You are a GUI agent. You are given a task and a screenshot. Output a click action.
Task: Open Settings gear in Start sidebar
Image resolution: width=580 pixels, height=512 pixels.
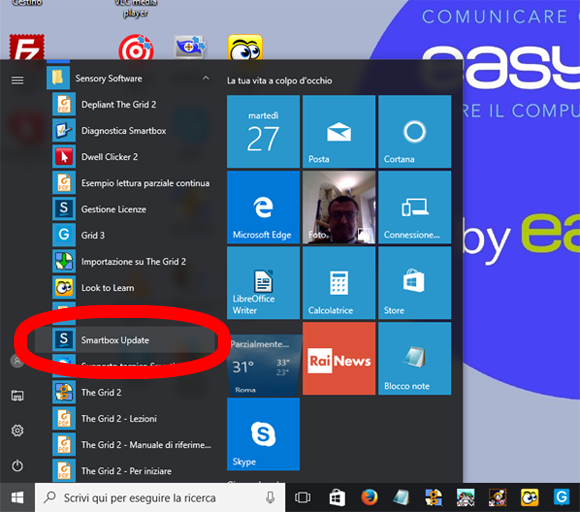coord(17,431)
